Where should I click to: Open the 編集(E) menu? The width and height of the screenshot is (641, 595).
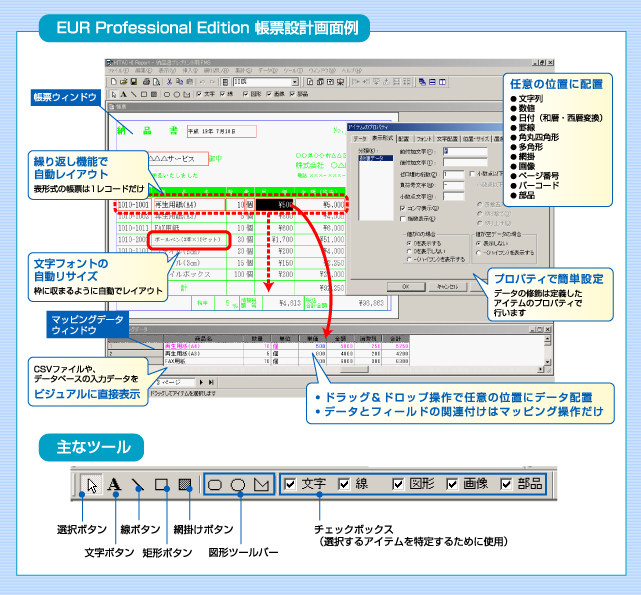pyautogui.click(x=143, y=71)
